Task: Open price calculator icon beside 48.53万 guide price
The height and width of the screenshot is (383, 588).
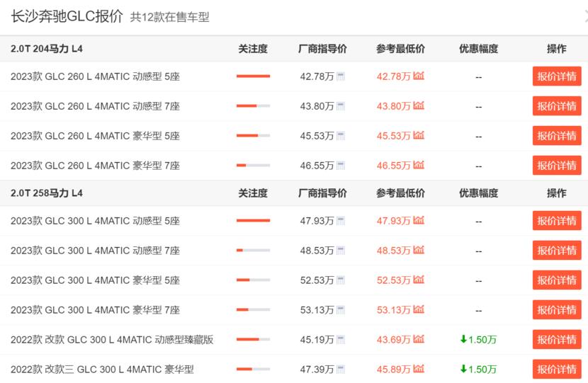Action: pyautogui.click(x=341, y=251)
